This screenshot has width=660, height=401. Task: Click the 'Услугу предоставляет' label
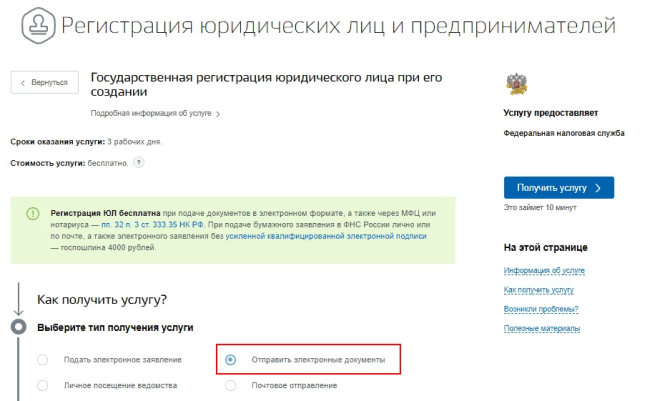tap(551, 113)
